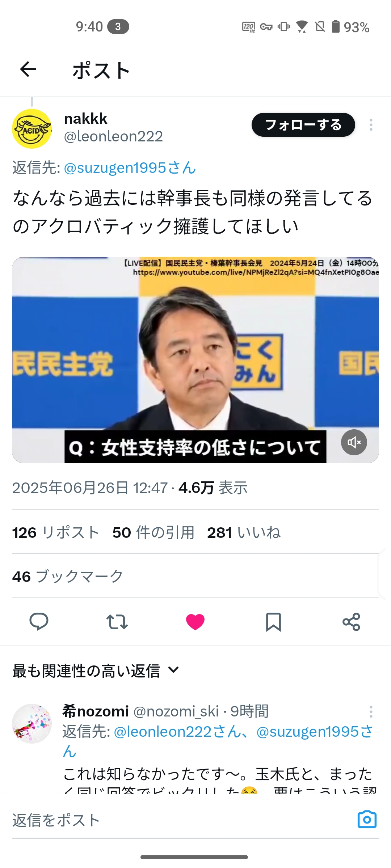Image resolution: width=391 pixels, height=868 pixels.
Task: Go back using the arrow icon
Action: coord(28,69)
